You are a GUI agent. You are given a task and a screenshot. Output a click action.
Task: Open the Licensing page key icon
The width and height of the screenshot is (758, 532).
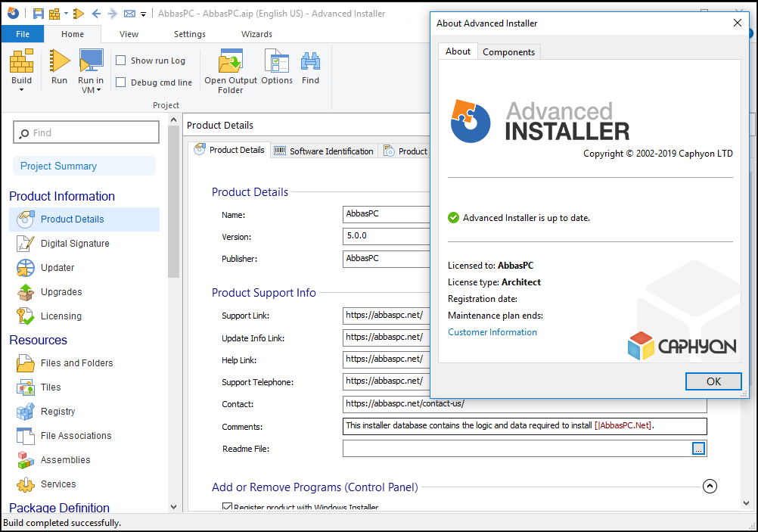pos(25,316)
